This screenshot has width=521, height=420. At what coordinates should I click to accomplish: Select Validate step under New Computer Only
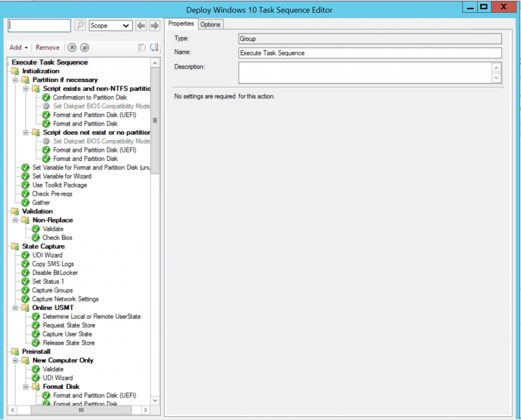53,369
